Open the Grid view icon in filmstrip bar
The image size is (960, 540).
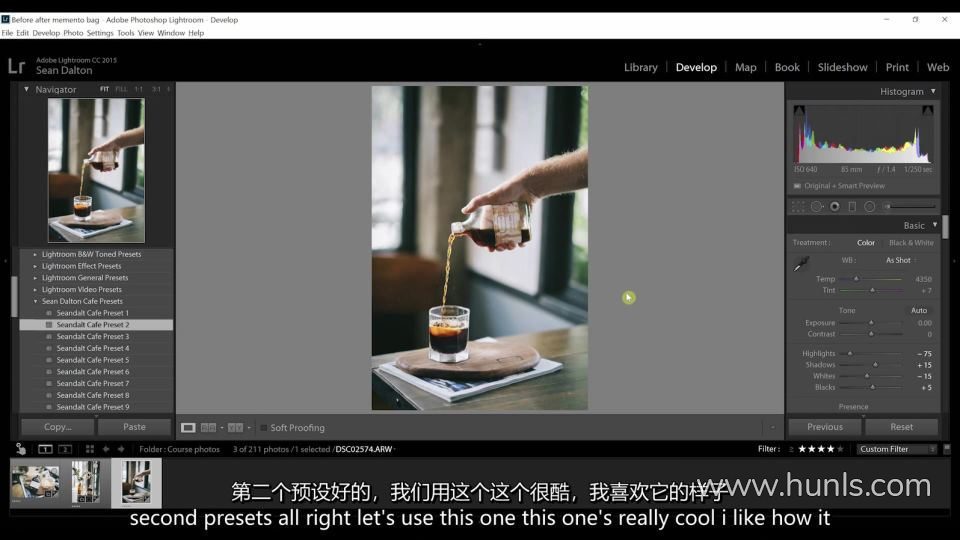coord(90,449)
